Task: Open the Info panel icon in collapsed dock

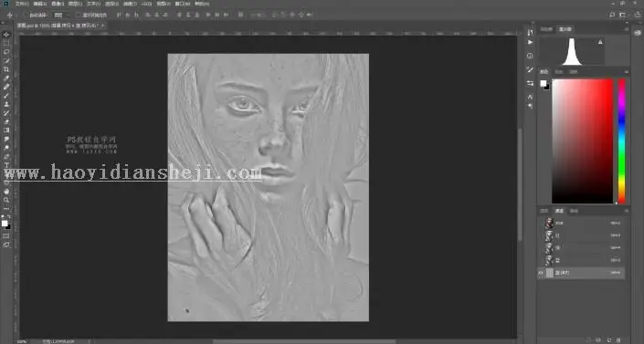Action: pyautogui.click(x=530, y=56)
